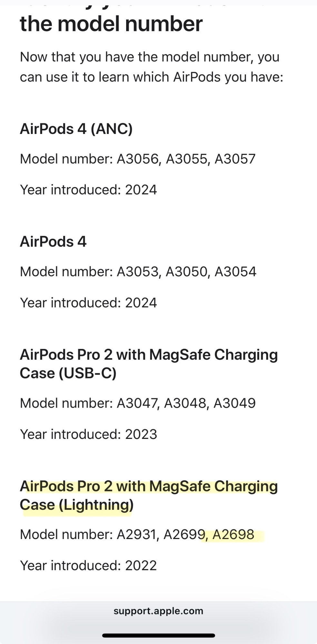
Task: Tap the highlighted model number A2698
Action: tap(233, 535)
